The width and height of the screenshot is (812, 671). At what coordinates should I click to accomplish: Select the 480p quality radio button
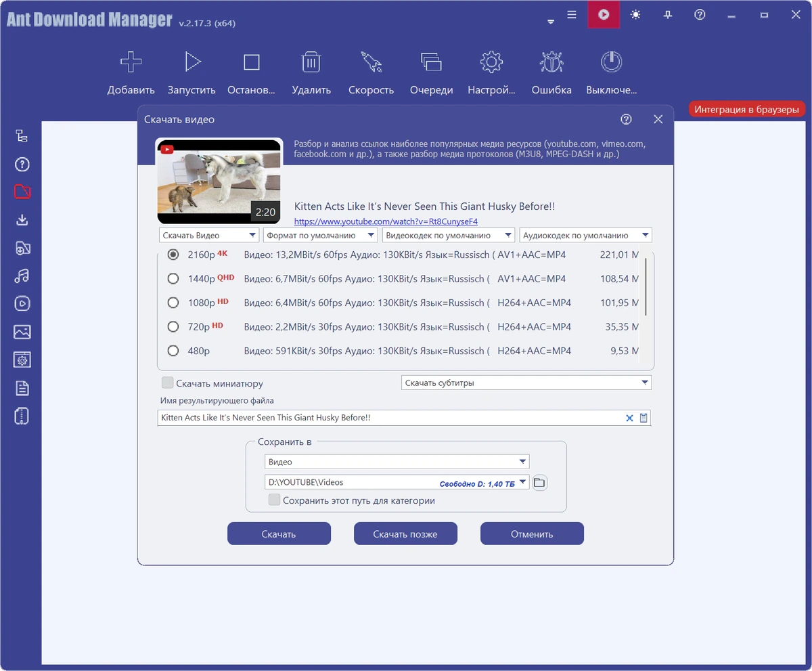pyautogui.click(x=173, y=351)
